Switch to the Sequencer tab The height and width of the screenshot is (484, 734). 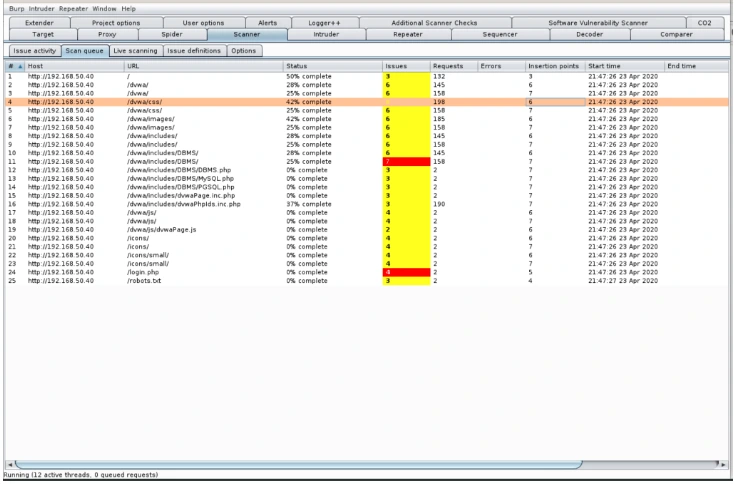tap(500, 34)
